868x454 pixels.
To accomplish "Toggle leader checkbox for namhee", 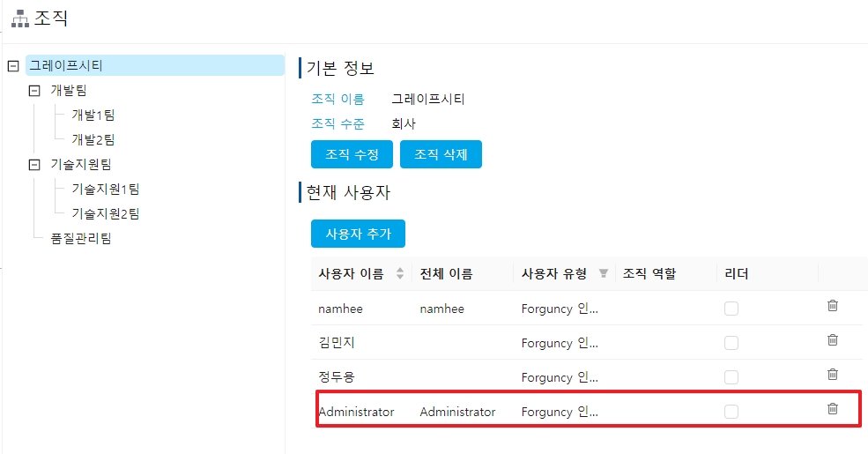I will point(731,309).
